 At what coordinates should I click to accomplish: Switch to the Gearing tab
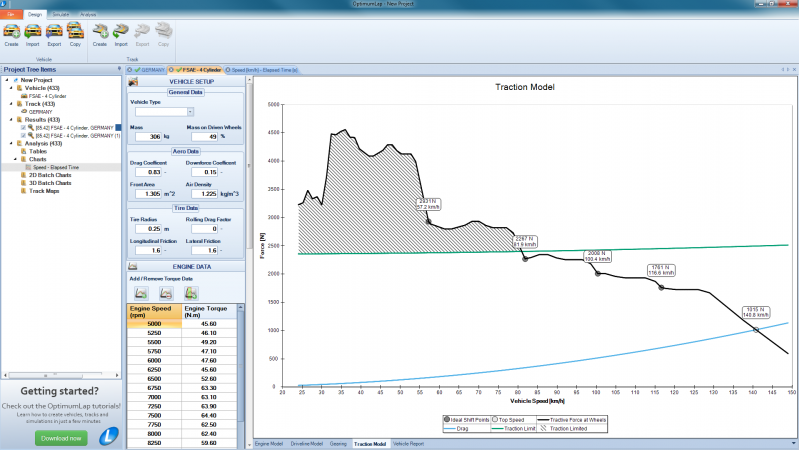tap(338, 444)
